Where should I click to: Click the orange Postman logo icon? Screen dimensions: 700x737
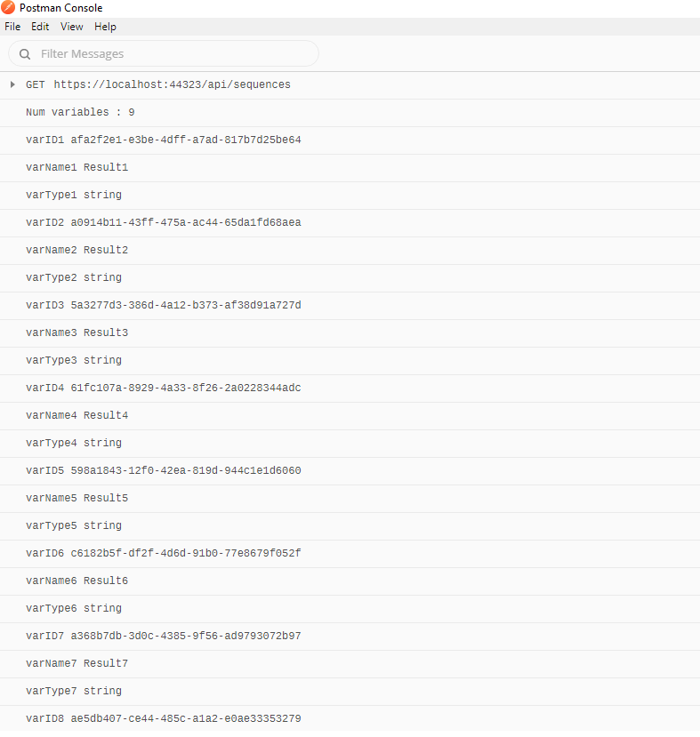pyautogui.click(x=10, y=8)
